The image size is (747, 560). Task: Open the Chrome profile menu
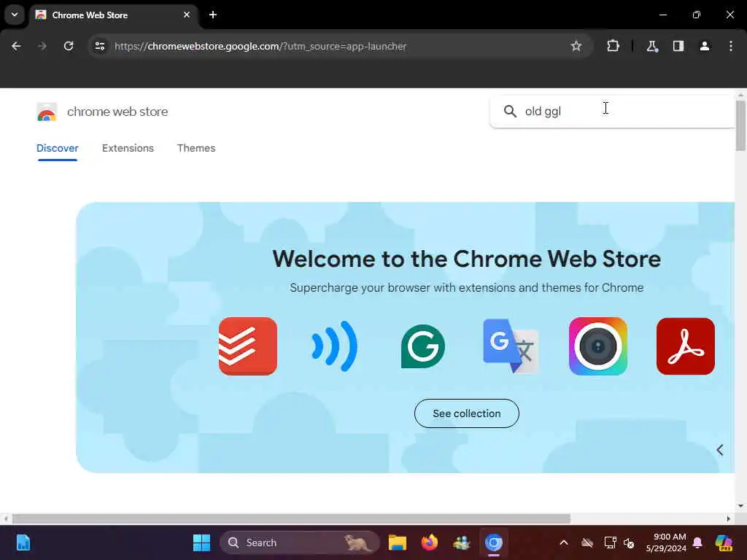[x=704, y=46]
